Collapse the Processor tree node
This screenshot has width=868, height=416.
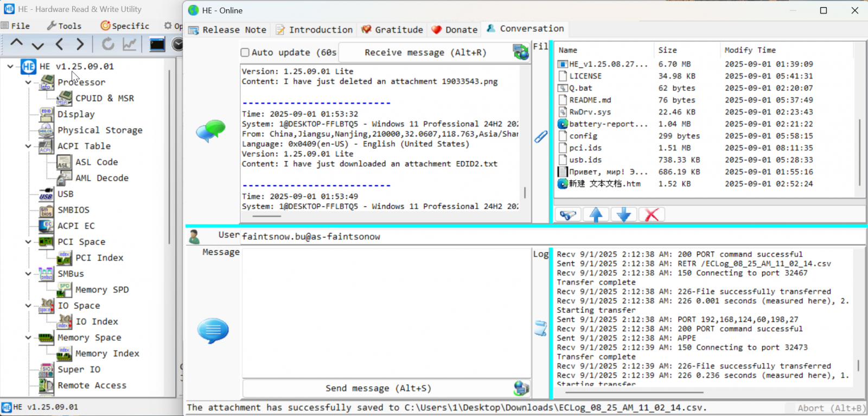(28, 83)
